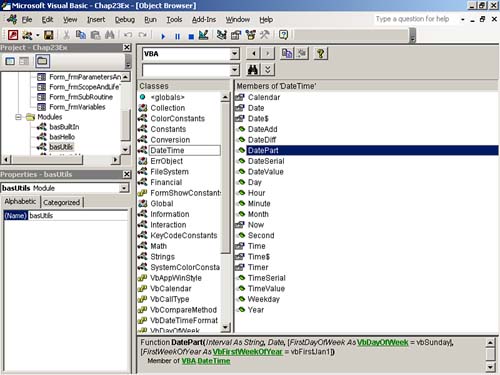Image resolution: width=500 pixels, height=375 pixels.
Task: Open the Edit menu
Action: [47, 20]
